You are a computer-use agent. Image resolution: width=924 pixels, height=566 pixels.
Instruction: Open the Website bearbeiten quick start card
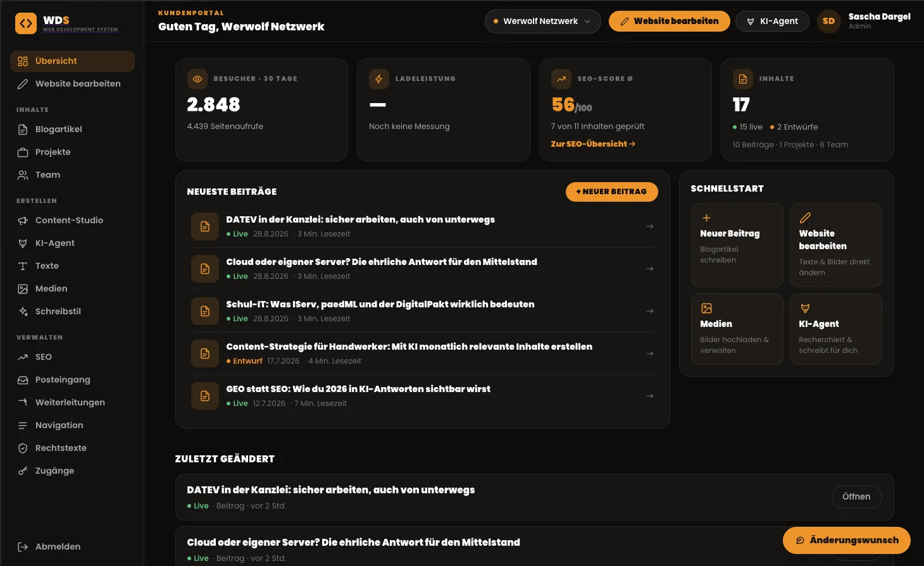point(836,245)
